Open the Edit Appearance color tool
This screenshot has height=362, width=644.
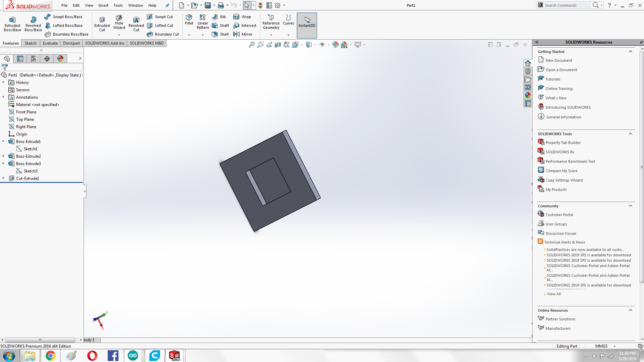tap(336, 45)
